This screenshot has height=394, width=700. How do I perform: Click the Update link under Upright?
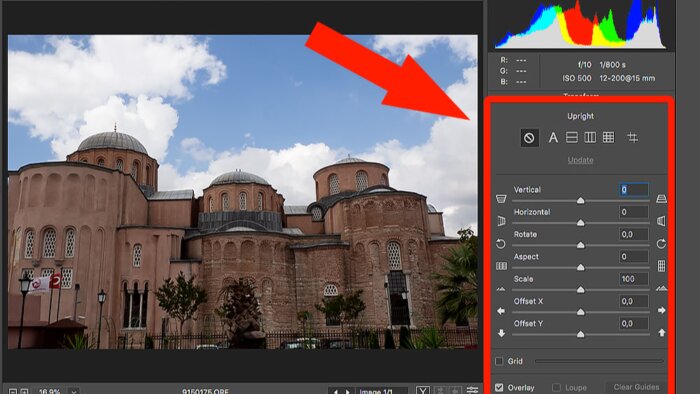pyautogui.click(x=580, y=160)
